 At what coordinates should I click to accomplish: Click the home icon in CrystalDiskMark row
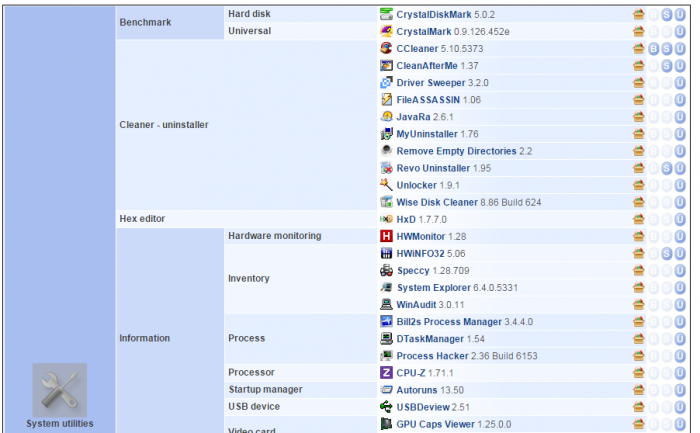point(638,15)
